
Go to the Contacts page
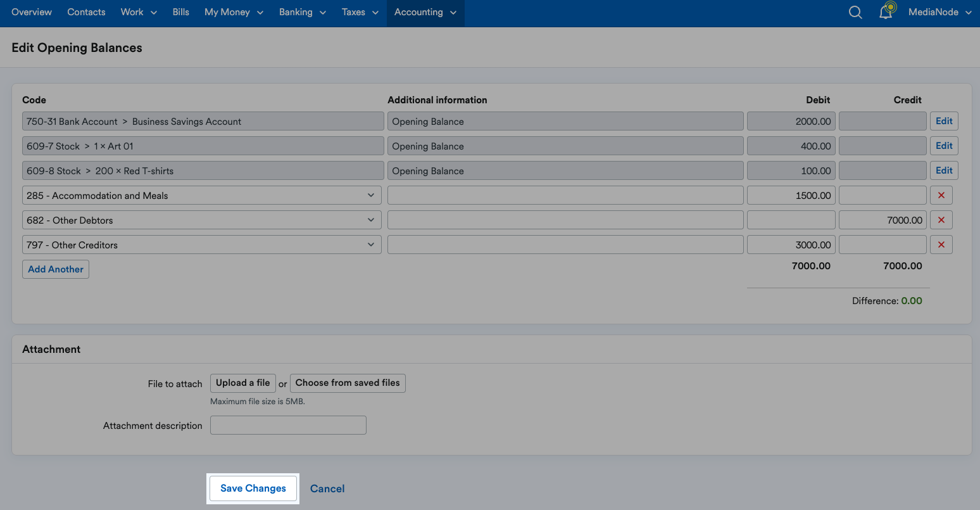(86, 12)
